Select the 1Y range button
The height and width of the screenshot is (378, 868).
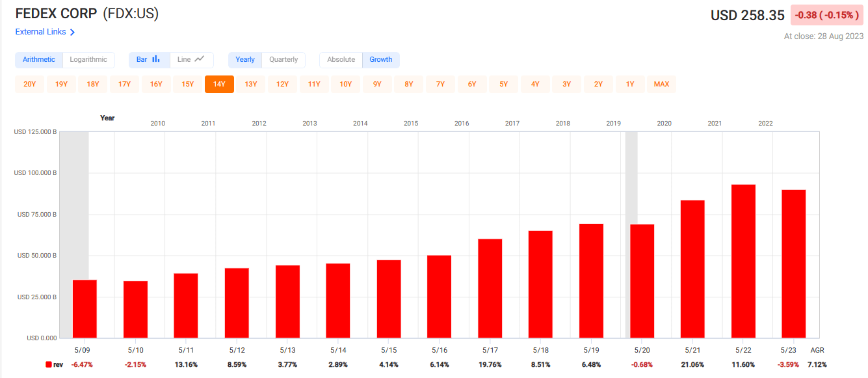tap(629, 84)
